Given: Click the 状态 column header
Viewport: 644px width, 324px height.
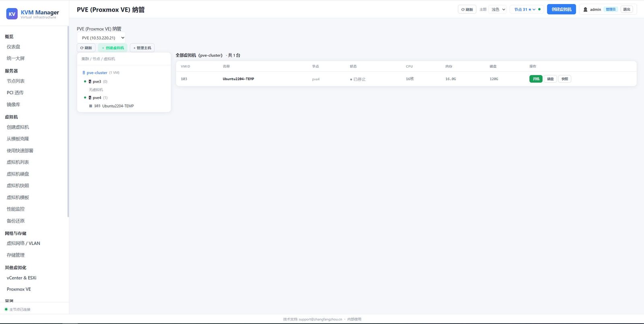Looking at the screenshot, I should click(x=353, y=66).
